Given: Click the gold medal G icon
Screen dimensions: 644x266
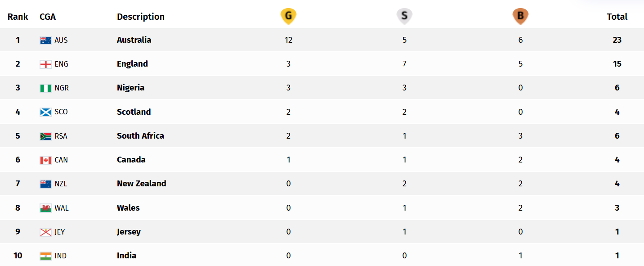Looking at the screenshot, I should tap(288, 16).
